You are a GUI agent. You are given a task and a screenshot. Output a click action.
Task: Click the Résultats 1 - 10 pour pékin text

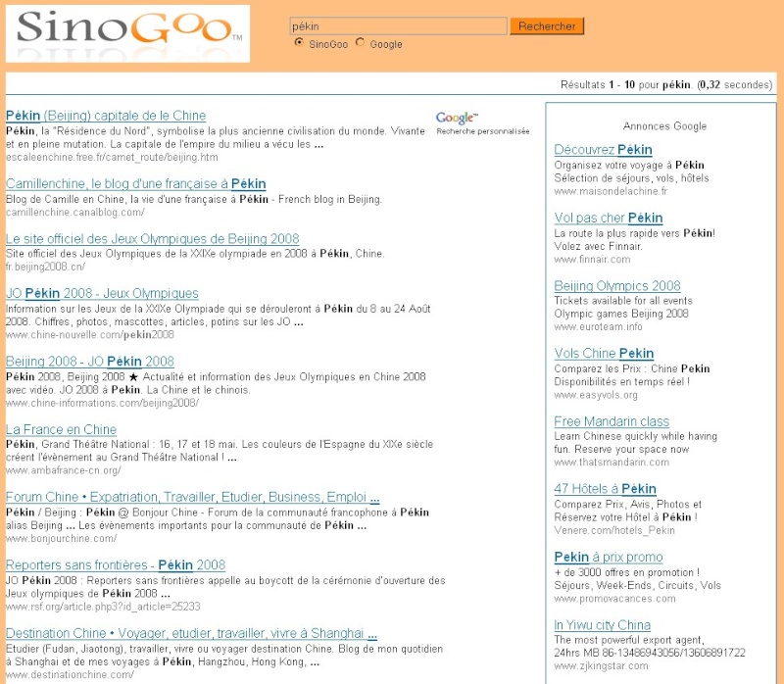(666, 84)
